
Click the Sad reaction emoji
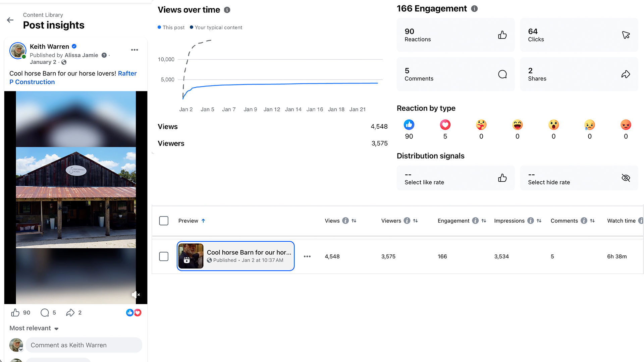tap(590, 125)
